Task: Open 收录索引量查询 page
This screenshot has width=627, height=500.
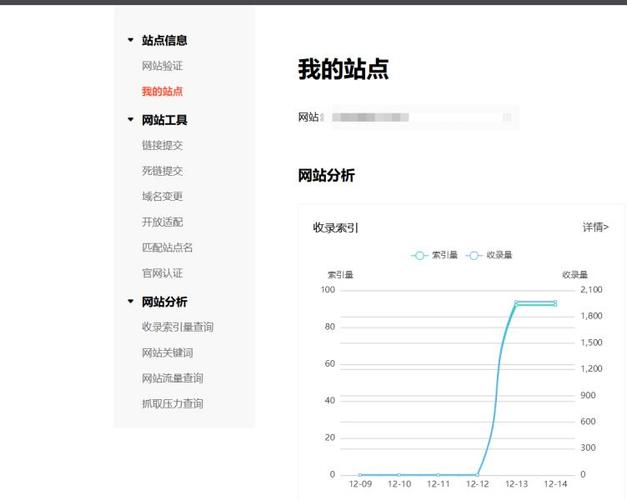Action: pos(178,327)
